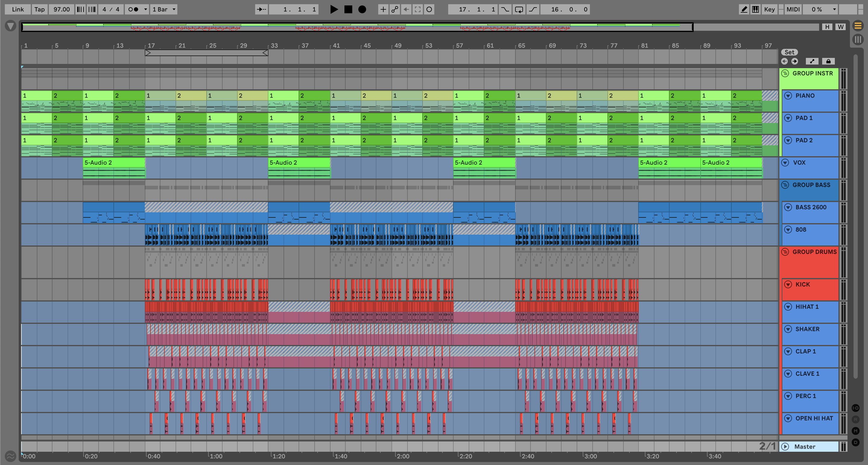Collapse the GROUP DRUMS group track

785,252
